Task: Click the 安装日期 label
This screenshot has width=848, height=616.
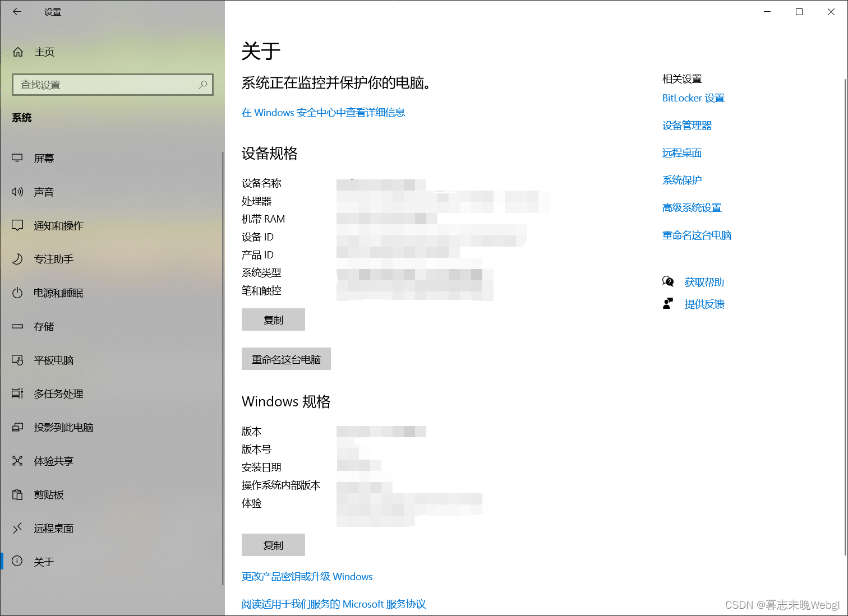Action: pyautogui.click(x=261, y=467)
